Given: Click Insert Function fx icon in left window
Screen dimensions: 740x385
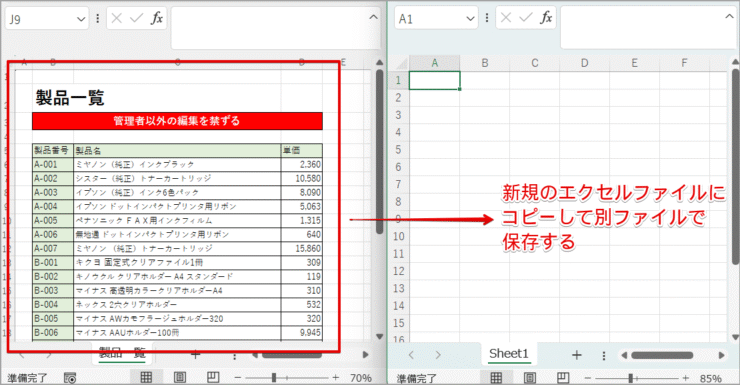Looking at the screenshot, I should click(x=157, y=18).
